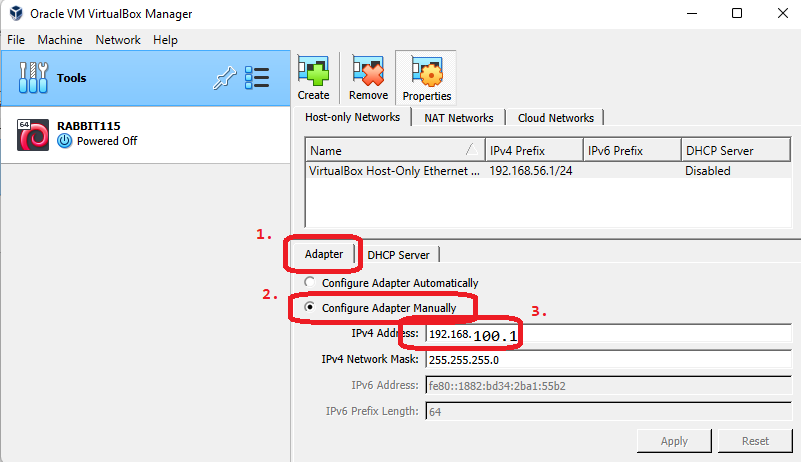Screen dimensions: 801x462
Task: Click the pin icon on the Tools item
Action: [224, 78]
